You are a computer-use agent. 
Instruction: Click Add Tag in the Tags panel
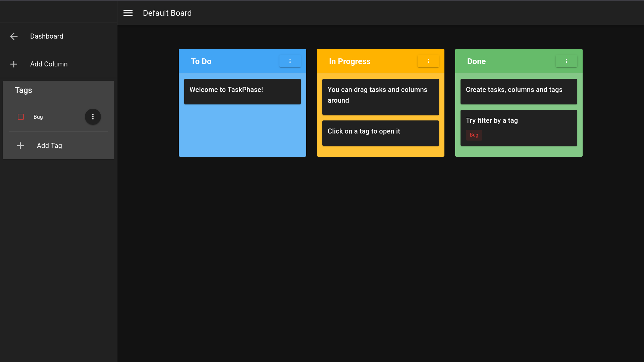click(49, 146)
